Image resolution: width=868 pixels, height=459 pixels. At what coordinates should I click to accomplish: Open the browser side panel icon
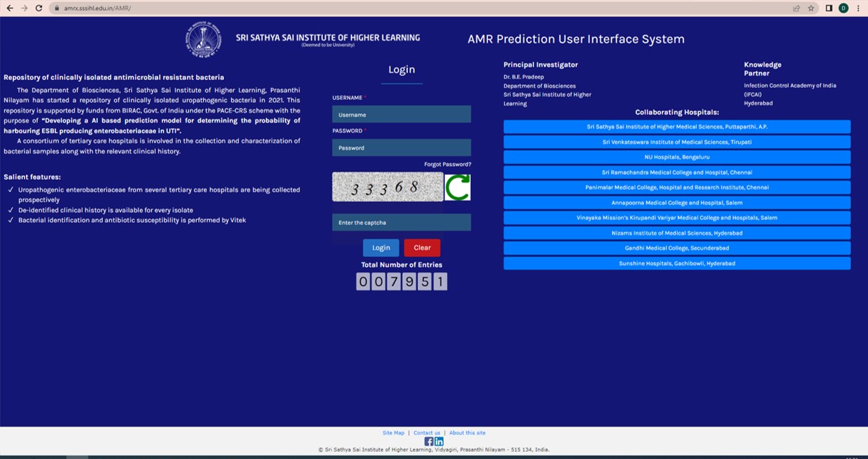coord(829,8)
